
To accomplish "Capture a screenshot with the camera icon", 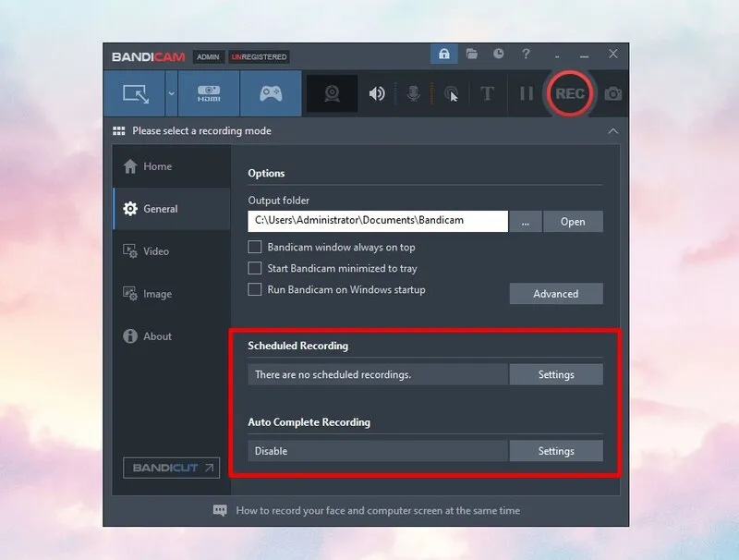I will pyautogui.click(x=613, y=93).
